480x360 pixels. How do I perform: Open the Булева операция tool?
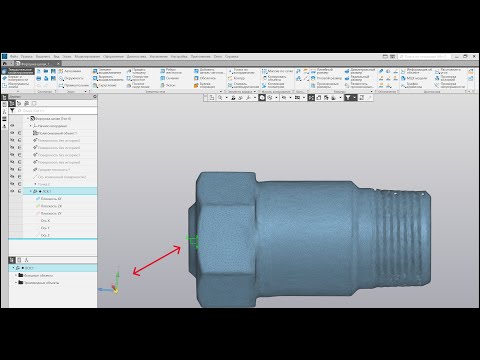click(204, 85)
